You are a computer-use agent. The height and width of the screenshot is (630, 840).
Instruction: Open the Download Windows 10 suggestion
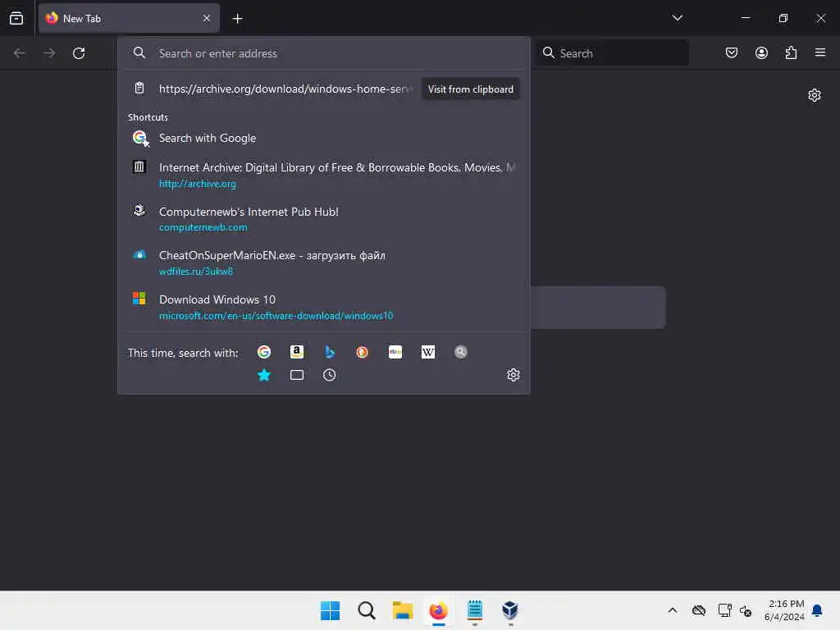(x=323, y=307)
